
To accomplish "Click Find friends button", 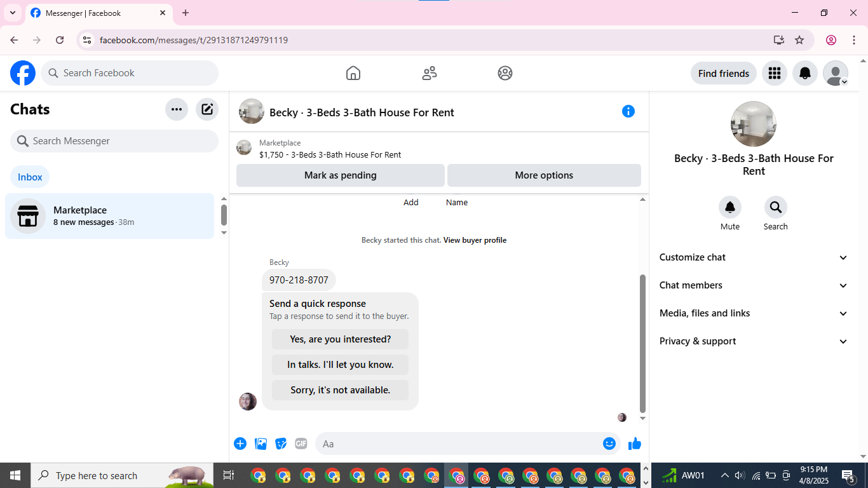I will (x=724, y=73).
